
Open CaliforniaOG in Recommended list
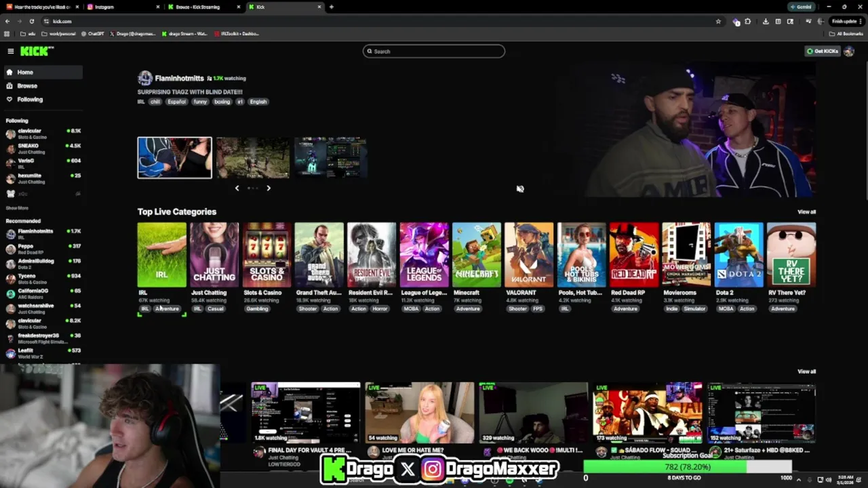43,293
